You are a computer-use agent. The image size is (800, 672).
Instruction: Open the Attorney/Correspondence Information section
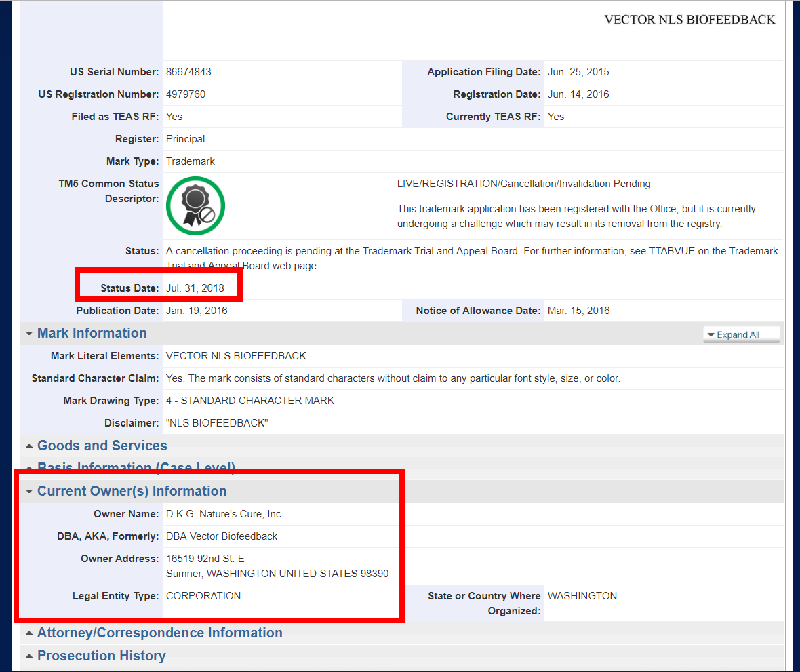pyautogui.click(x=159, y=633)
